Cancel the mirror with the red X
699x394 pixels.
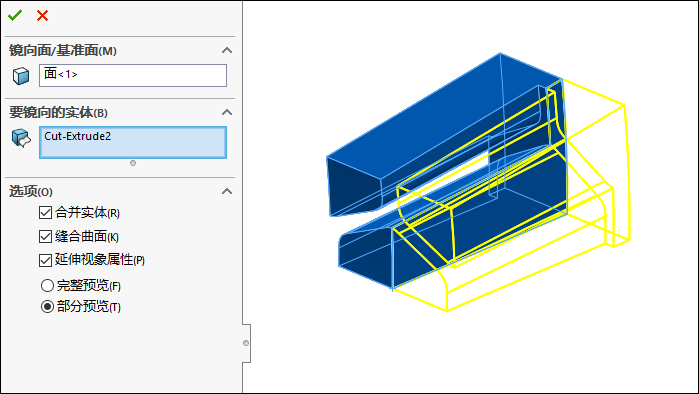click(42, 16)
